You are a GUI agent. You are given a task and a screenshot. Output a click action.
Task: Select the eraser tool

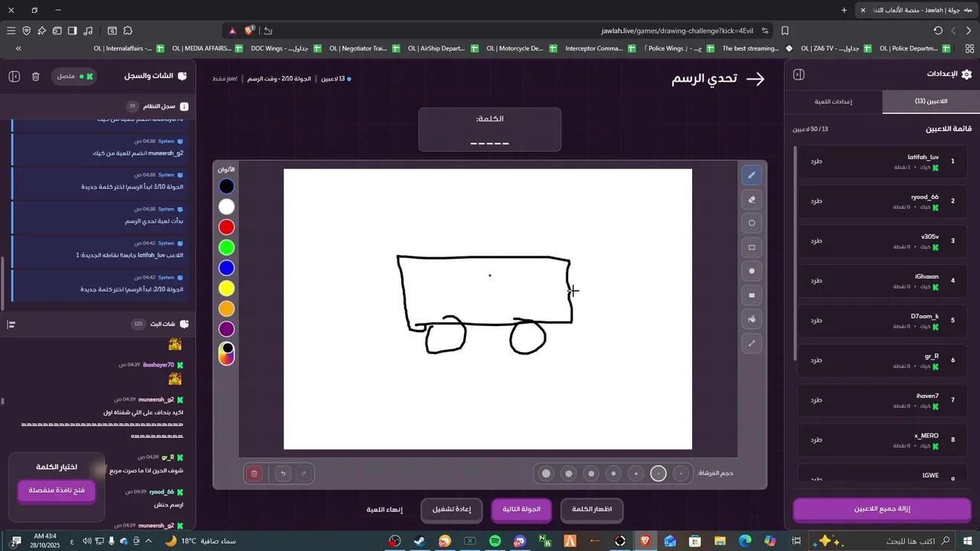point(751,199)
